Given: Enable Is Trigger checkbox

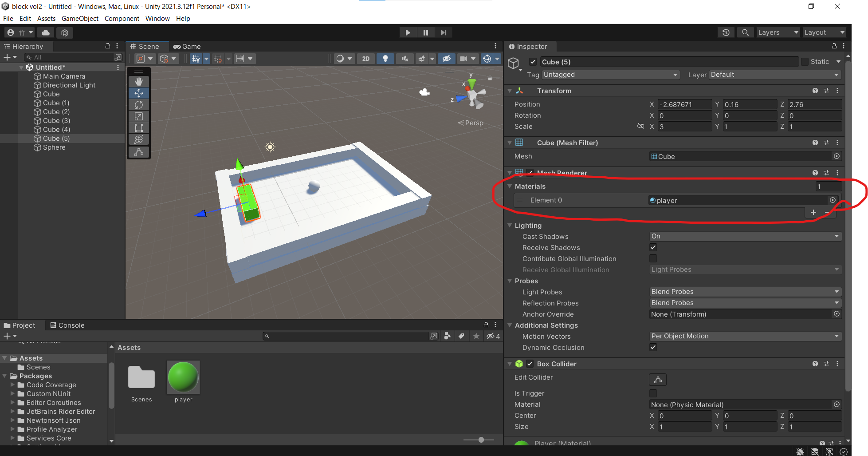Looking at the screenshot, I should click(653, 393).
